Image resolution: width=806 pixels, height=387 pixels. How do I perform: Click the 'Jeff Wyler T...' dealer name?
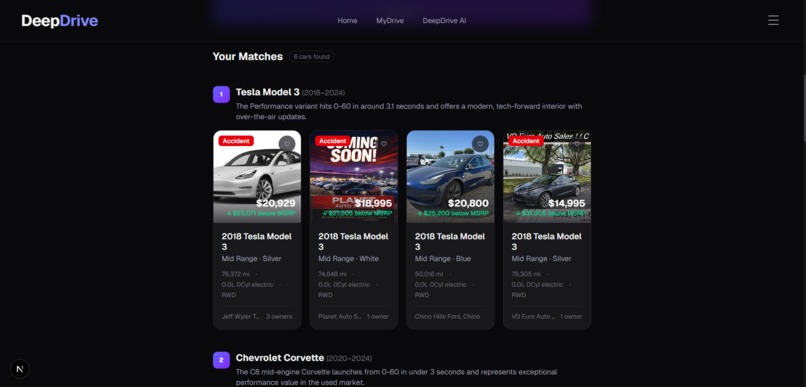241,317
